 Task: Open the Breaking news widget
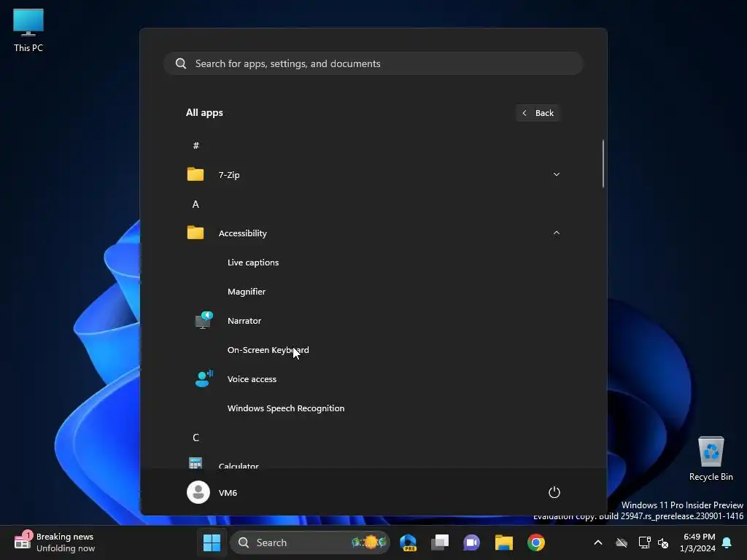[54, 542]
